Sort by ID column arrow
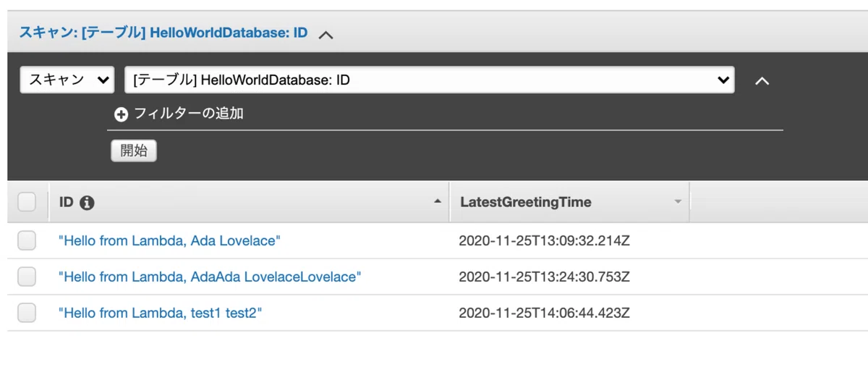This screenshot has width=868, height=370. tap(437, 202)
